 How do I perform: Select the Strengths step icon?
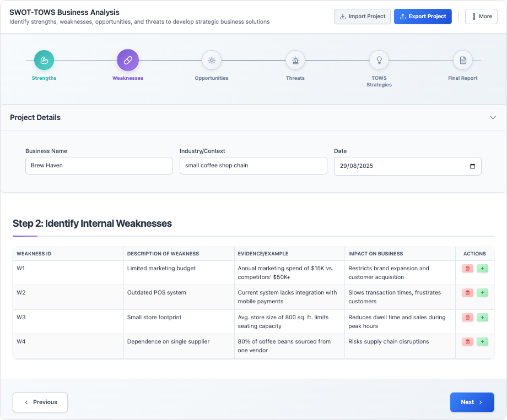(x=44, y=61)
